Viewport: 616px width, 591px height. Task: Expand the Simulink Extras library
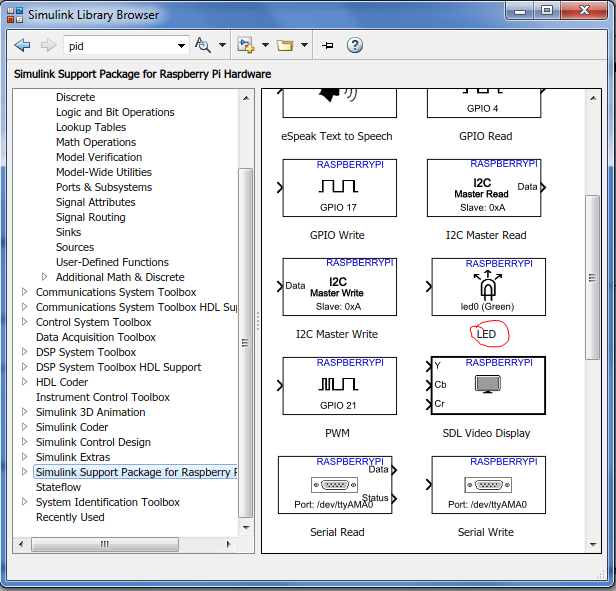[x=25, y=457]
